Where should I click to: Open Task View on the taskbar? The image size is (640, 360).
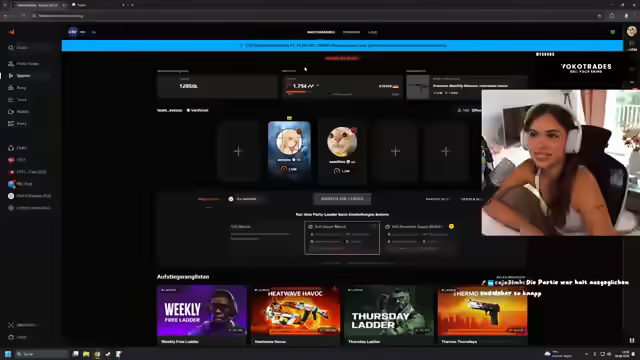coord(76,354)
